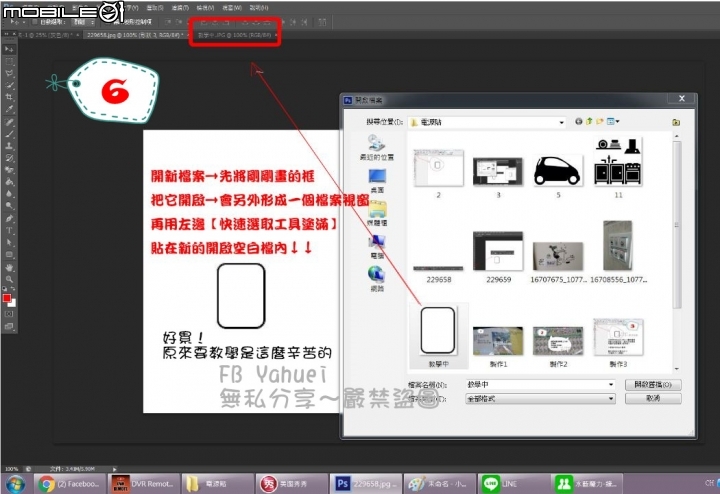Image resolution: width=720 pixels, height=494 pixels.
Task: Go to Libraries in dialog sidebar
Action: pyautogui.click(x=377, y=213)
